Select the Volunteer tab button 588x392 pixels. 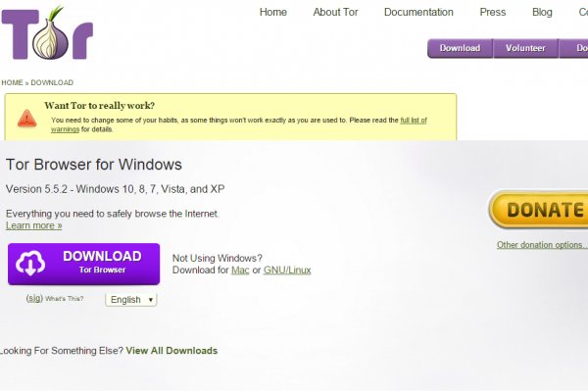tap(525, 48)
